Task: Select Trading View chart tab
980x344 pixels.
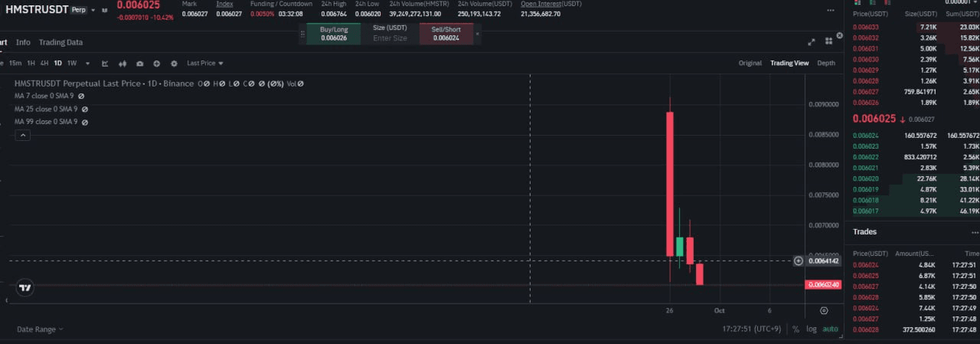Action: click(789, 63)
